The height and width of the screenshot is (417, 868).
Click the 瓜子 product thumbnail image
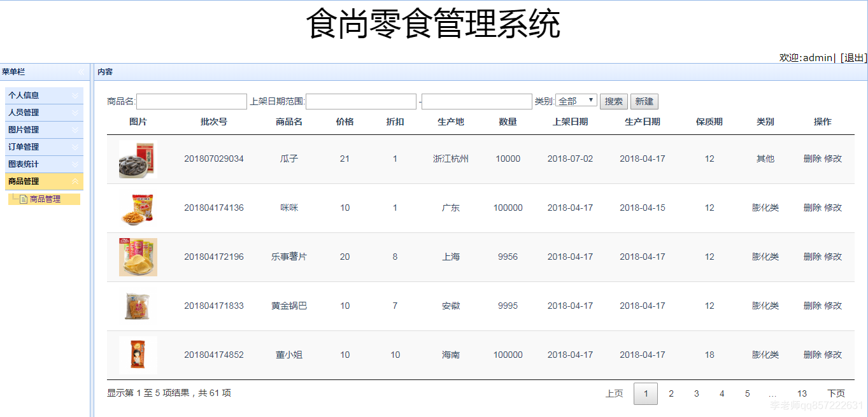coord(137,159)
